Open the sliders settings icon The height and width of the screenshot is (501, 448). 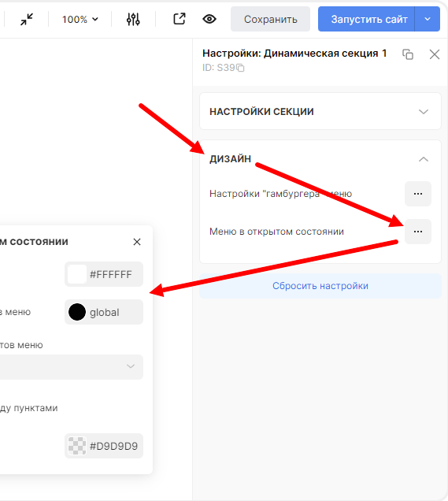point(133,19)
